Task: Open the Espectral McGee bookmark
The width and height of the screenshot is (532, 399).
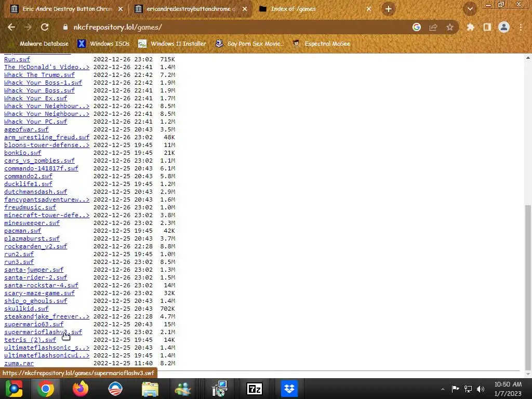Action: point(321,44)
